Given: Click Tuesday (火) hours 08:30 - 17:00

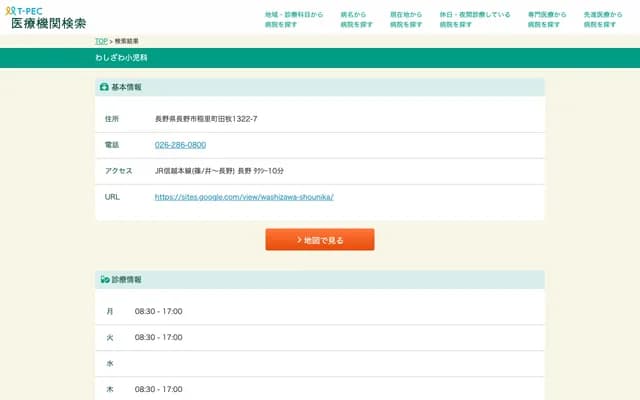Looking at the screenshot, I should coord(159,338).
